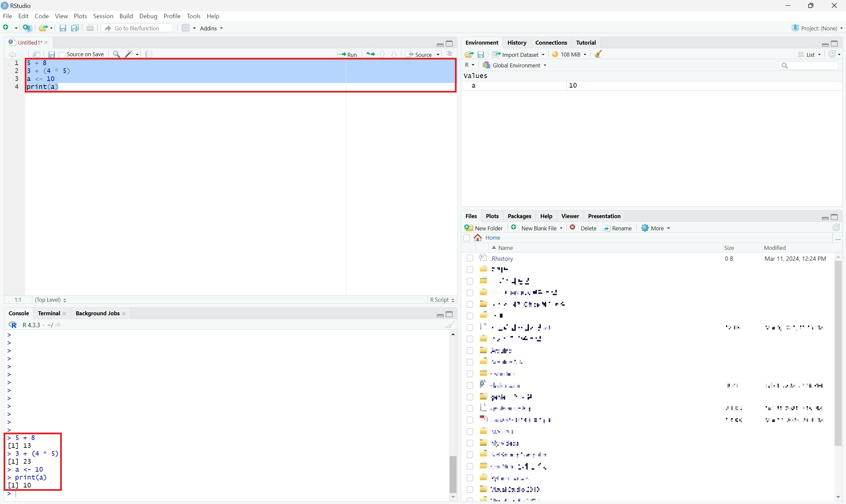Check the box next to .Rhistory
846x504 pixels.
(x=470, y=258)
